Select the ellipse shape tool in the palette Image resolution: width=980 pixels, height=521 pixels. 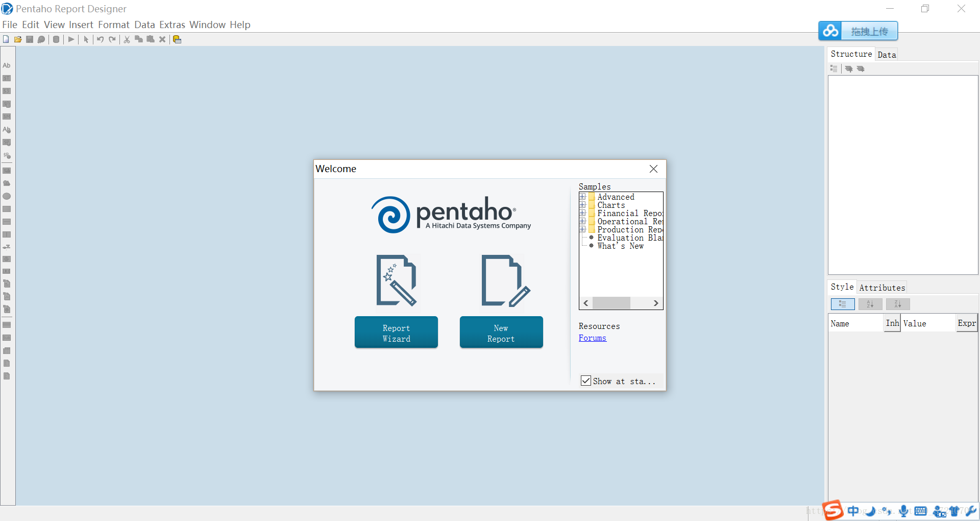(x=7, y=196)
